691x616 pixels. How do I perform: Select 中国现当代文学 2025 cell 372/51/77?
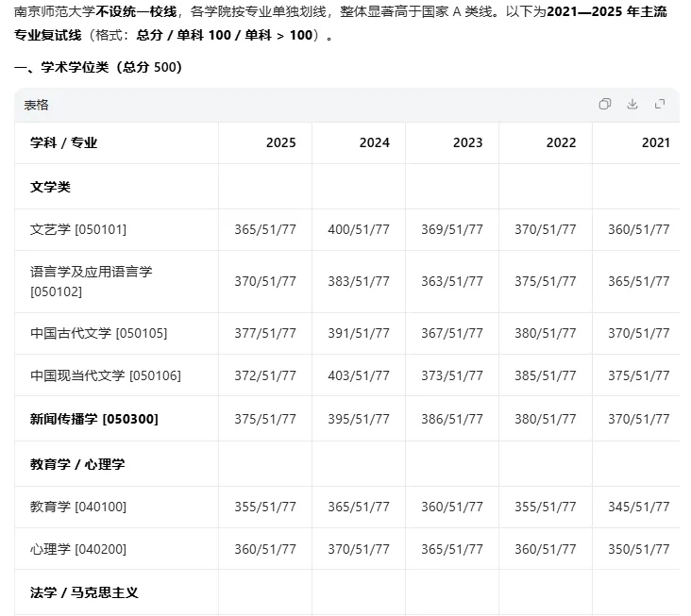tap(265, 375)
